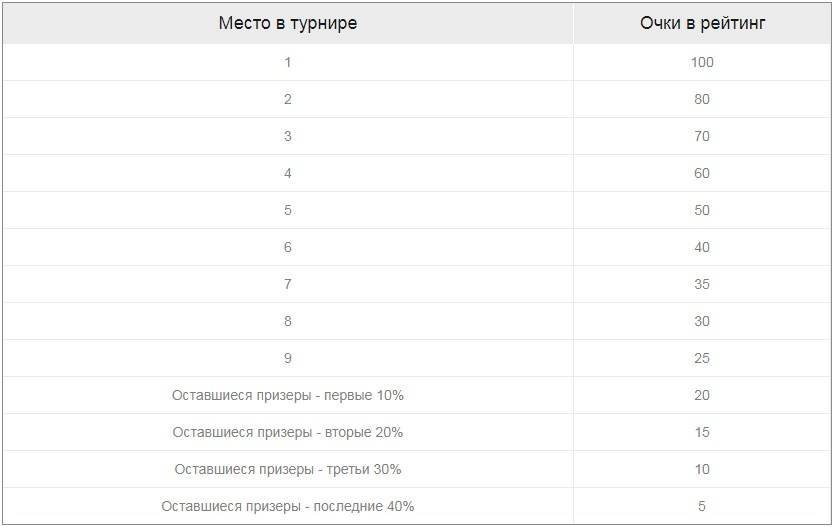Select the cell showing 100 points
This screenshot has height=527, width=834.
coord(702,62)
